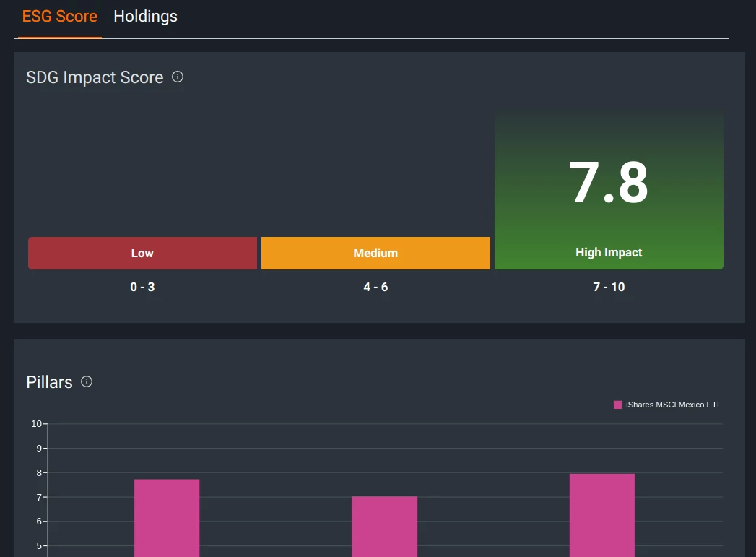
Task: Click the rightmost pink bar in Pillars chart
Action: click(602, 514)
